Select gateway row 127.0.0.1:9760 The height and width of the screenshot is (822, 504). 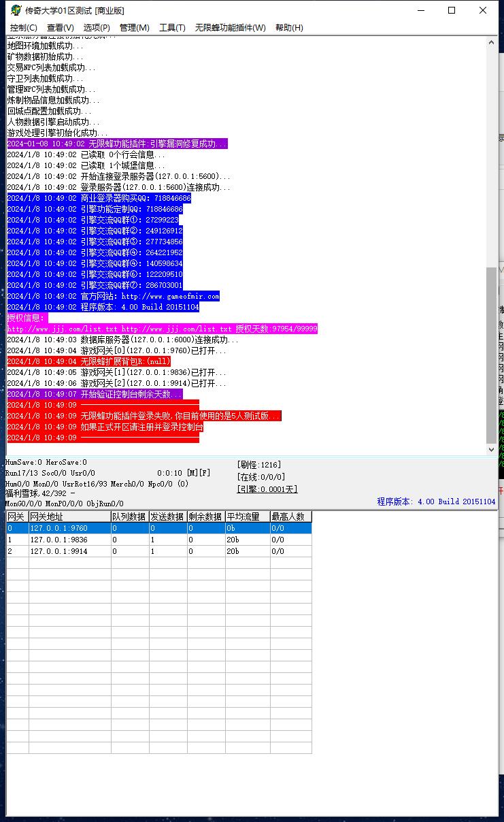click(159, 528)
